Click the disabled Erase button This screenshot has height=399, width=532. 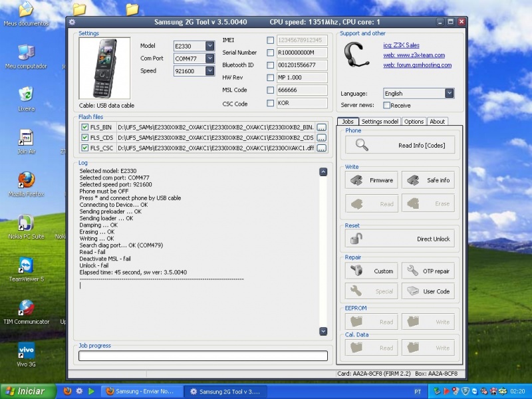[x=428, y=203]
